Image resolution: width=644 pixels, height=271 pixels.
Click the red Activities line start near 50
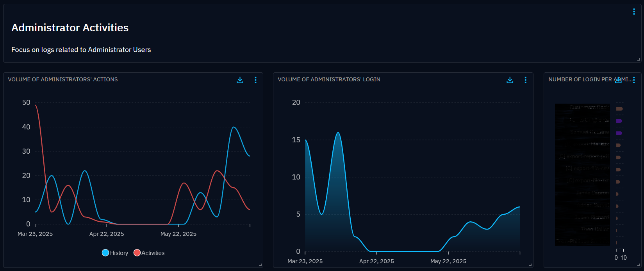point(36,105)
